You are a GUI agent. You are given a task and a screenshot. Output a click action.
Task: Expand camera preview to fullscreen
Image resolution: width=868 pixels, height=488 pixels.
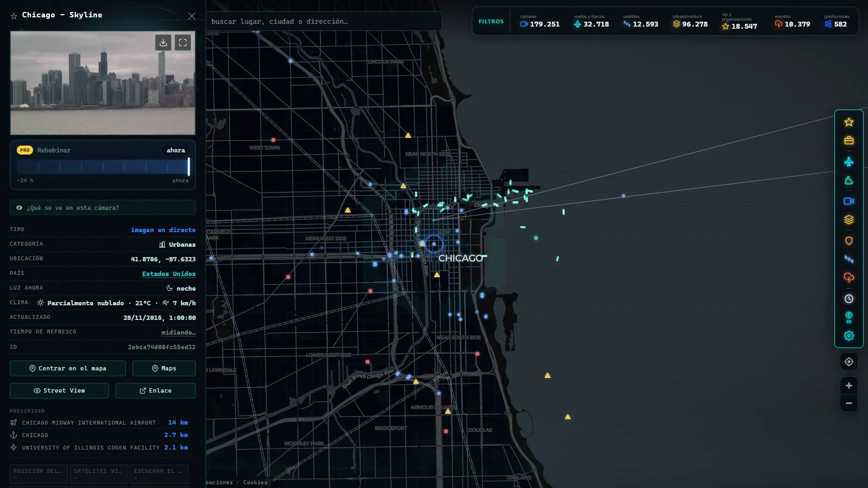pos(183,42)
